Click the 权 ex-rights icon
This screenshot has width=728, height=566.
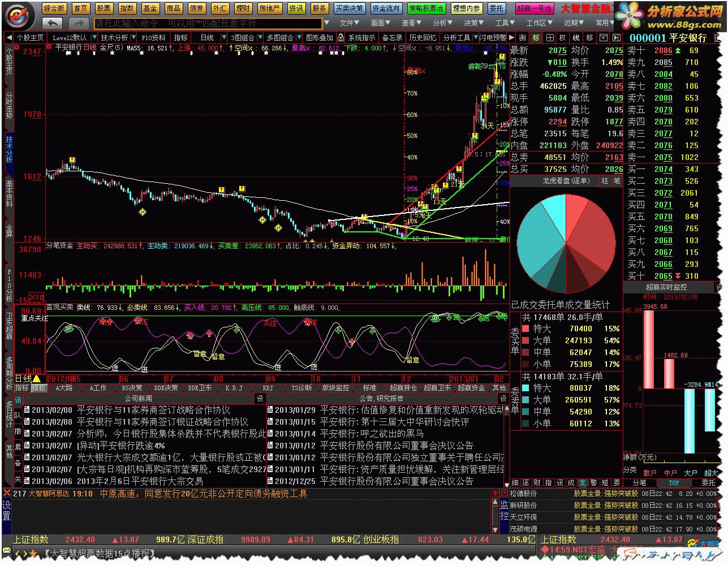click(x=562, y=38)
